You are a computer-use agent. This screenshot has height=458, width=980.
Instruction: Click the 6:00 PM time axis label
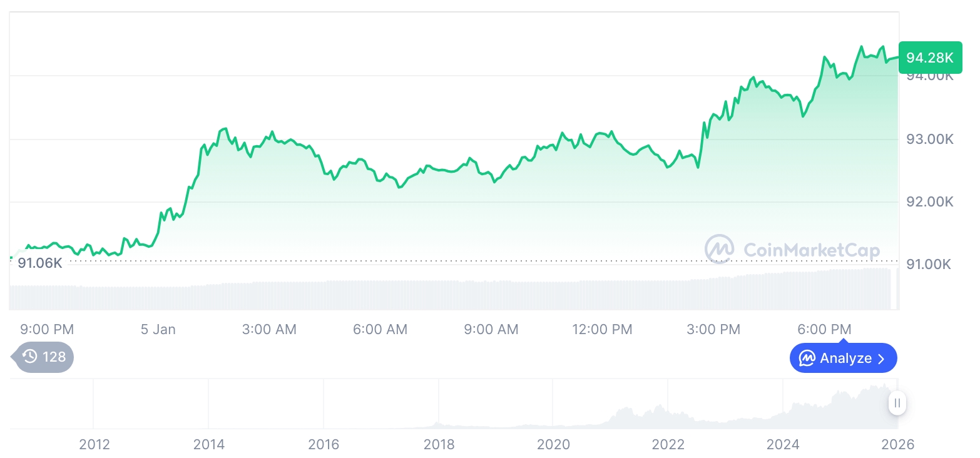click(824, 329)
